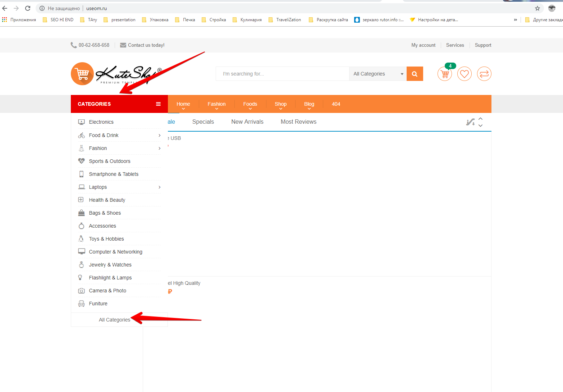
Task: Click All Categories at sidebar bottom
Action: pos(115,320)
